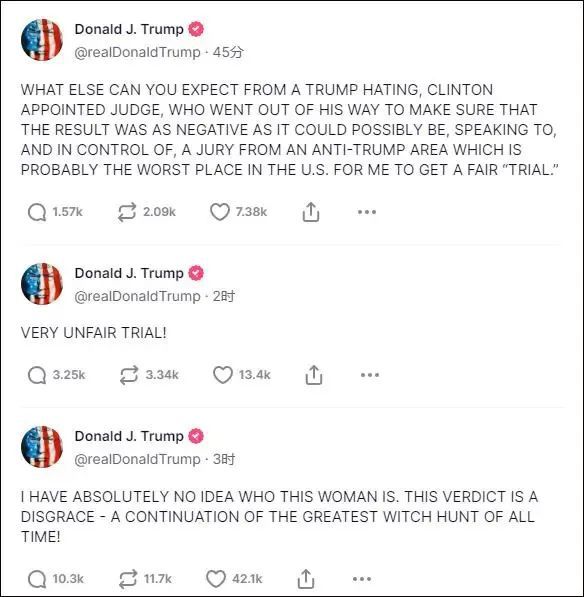Screen dimensions: 584x597
Task: Click the Donald J. Trump name on the second post
Action: [x=129, y=273]
